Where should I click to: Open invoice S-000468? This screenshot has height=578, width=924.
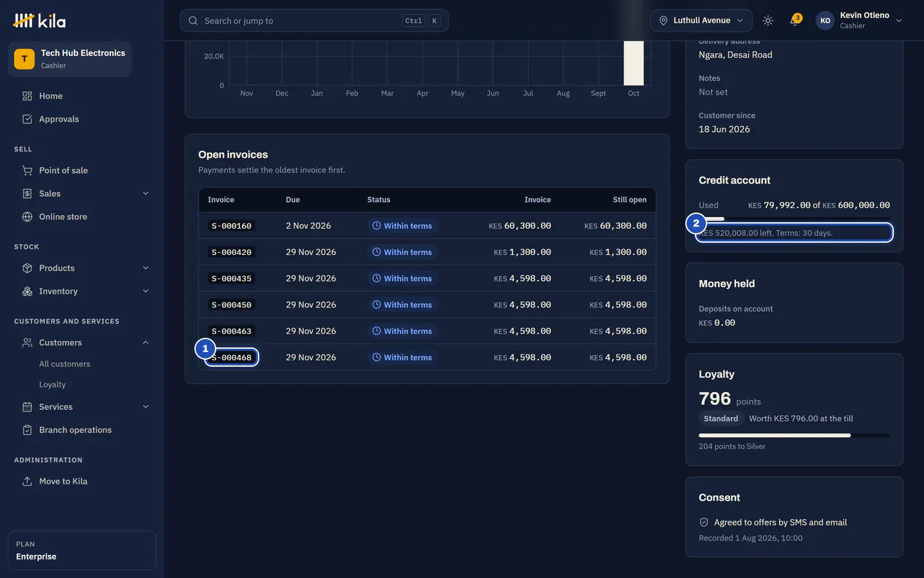tap(232, 357)
